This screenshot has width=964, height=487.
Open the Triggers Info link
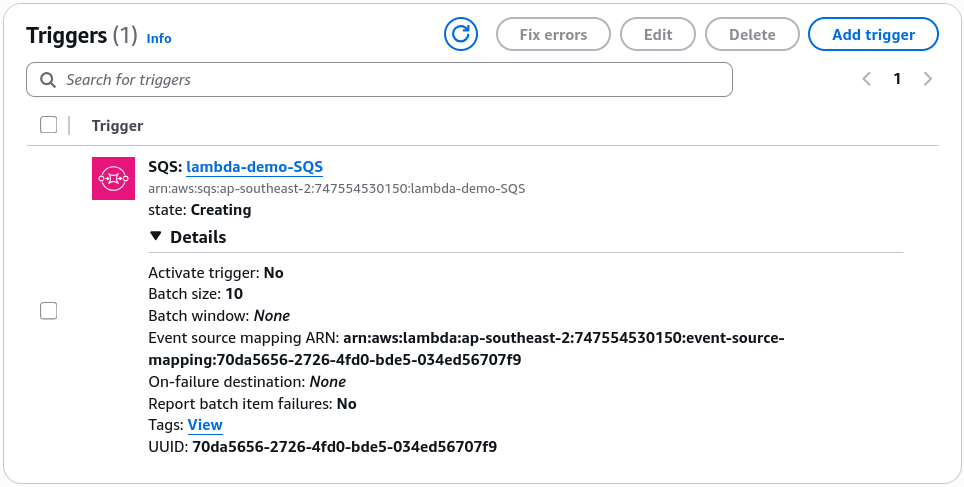click(x=159, y=38)
